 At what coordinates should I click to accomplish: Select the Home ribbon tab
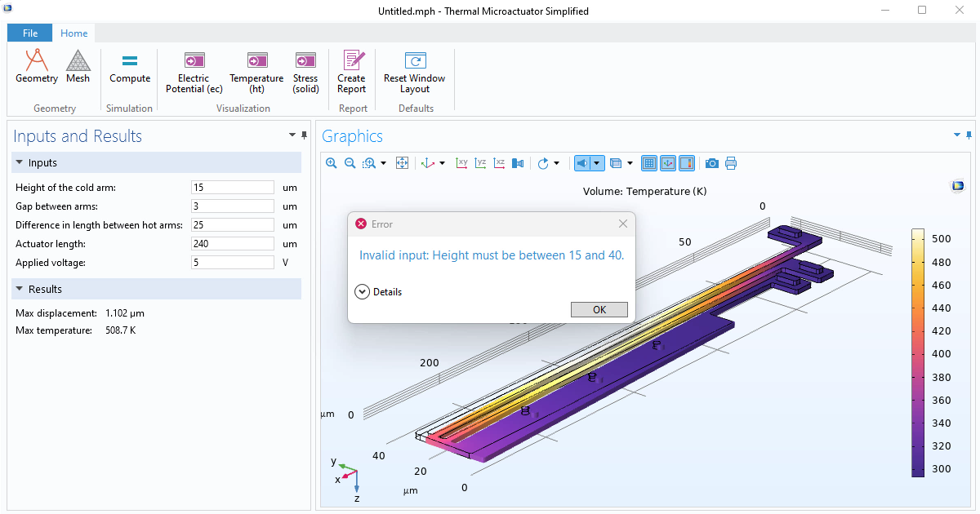(74, 33)
